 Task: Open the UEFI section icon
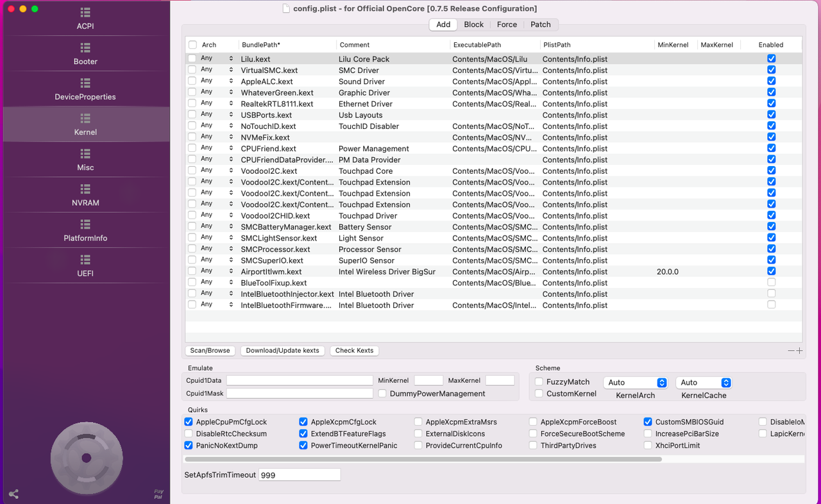coord(85,260)
